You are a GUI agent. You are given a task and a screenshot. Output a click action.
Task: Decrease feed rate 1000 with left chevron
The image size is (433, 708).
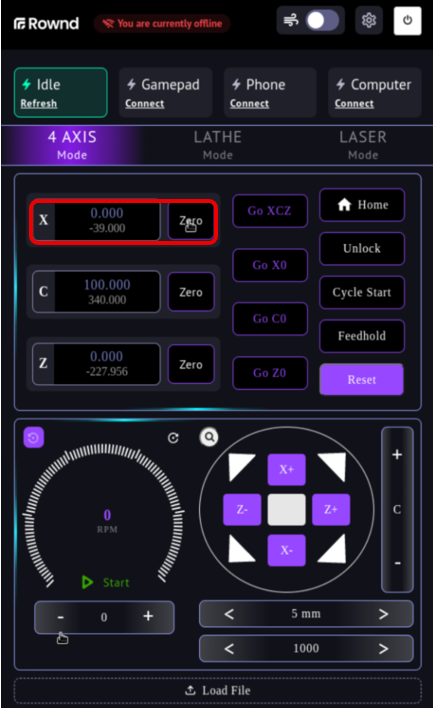click(x=229, y=649)
